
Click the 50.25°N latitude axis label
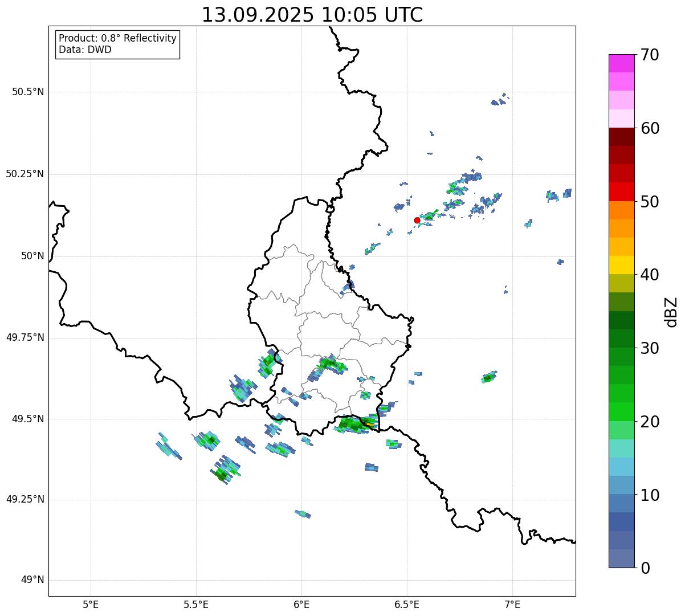pyautogui.click(x=25, y=174)
